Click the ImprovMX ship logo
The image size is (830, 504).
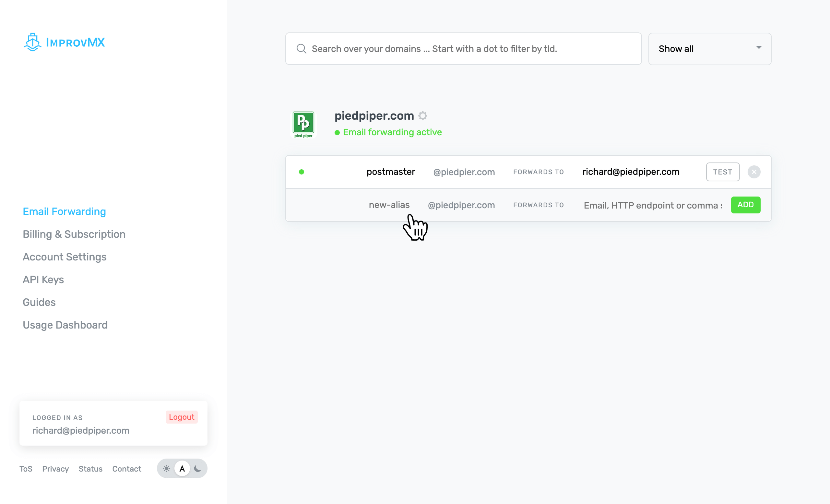33,42
